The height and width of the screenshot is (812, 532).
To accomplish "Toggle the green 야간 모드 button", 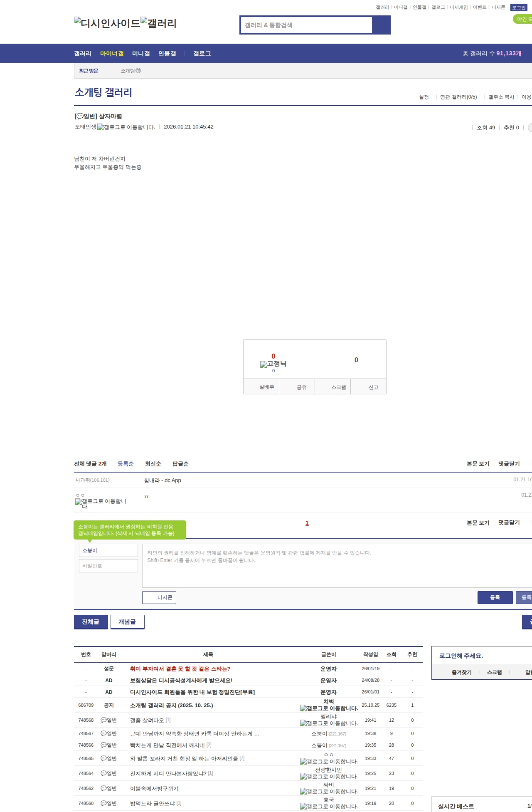I will tap(523, 19).
